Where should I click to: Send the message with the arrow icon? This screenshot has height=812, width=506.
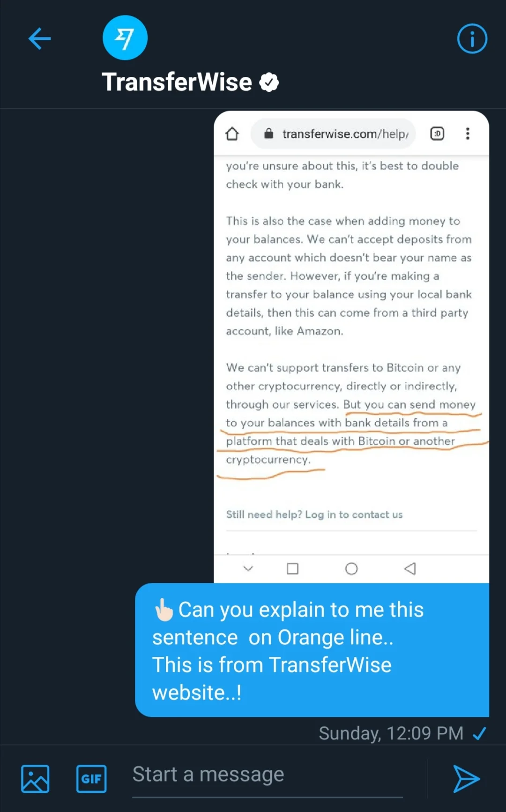(x=466, y=779)
